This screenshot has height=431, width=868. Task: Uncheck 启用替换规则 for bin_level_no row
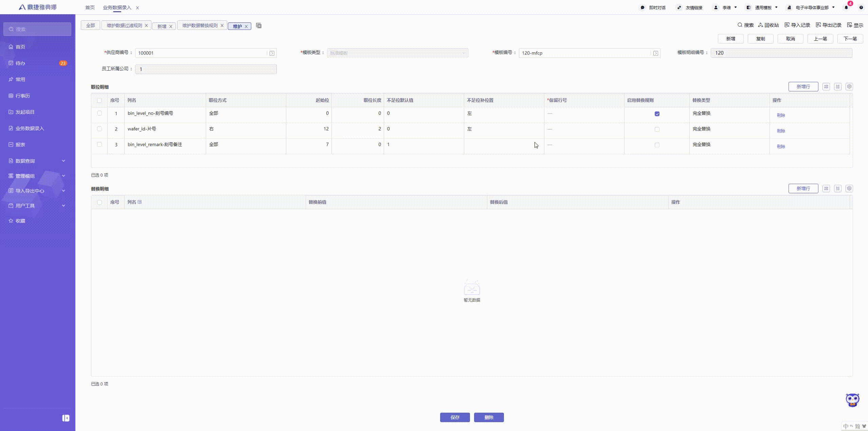tap(657, 114)
